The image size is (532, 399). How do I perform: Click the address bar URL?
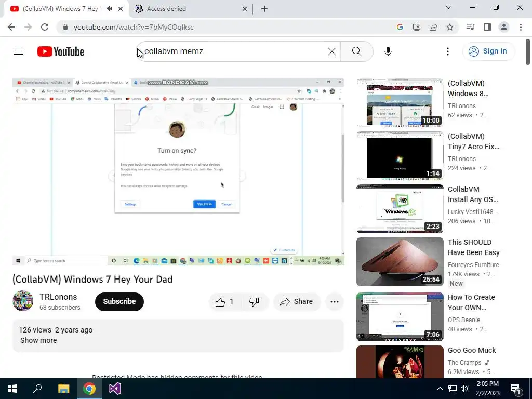(134, 27)
